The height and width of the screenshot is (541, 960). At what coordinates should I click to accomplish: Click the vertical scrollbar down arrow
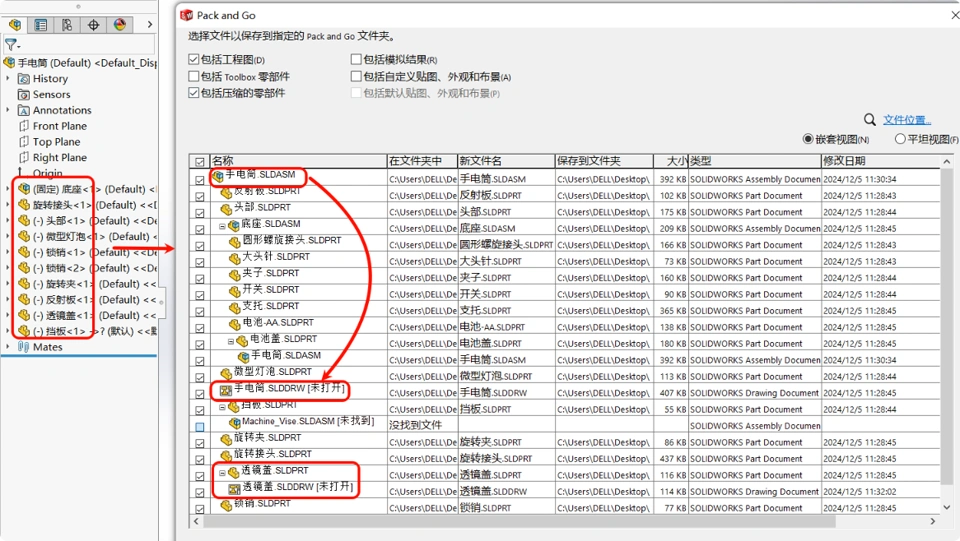coord(947,507)
